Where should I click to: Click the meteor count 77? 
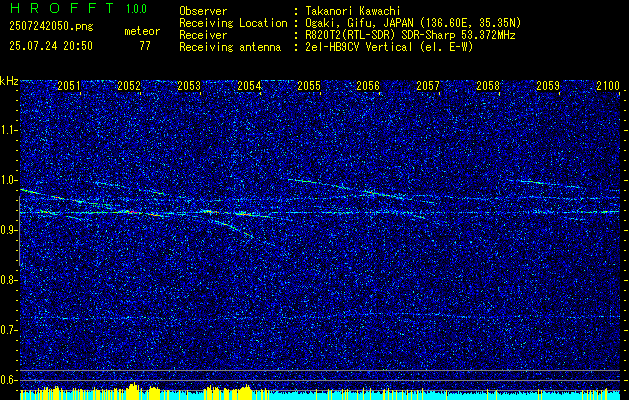tap(145, 46)
